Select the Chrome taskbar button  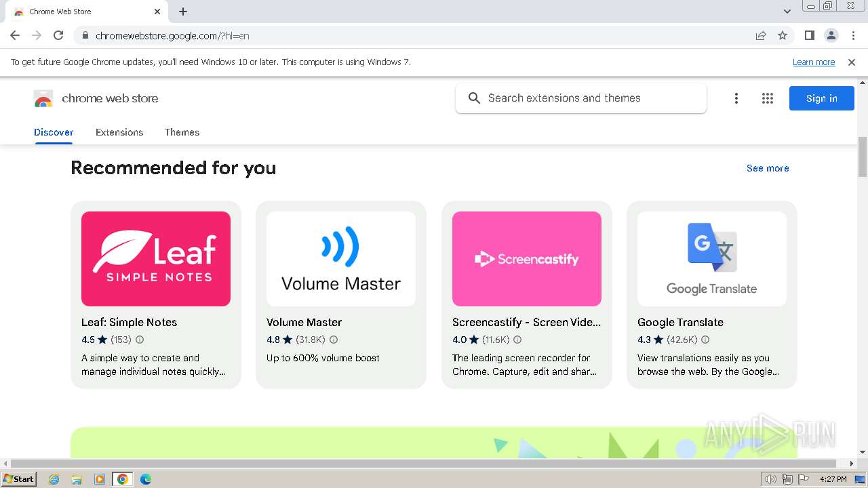pyautogui.click(x=123, y=479)
